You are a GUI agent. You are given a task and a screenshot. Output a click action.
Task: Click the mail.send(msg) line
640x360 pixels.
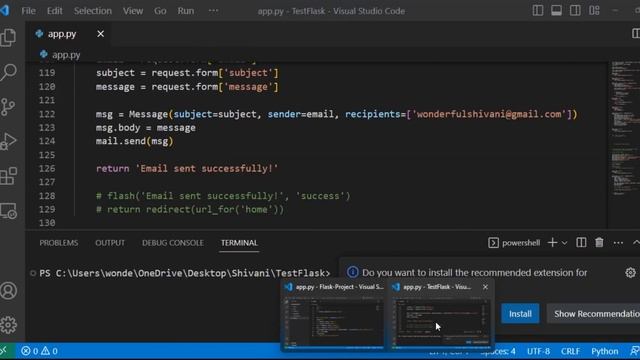(x=135, y=141)
